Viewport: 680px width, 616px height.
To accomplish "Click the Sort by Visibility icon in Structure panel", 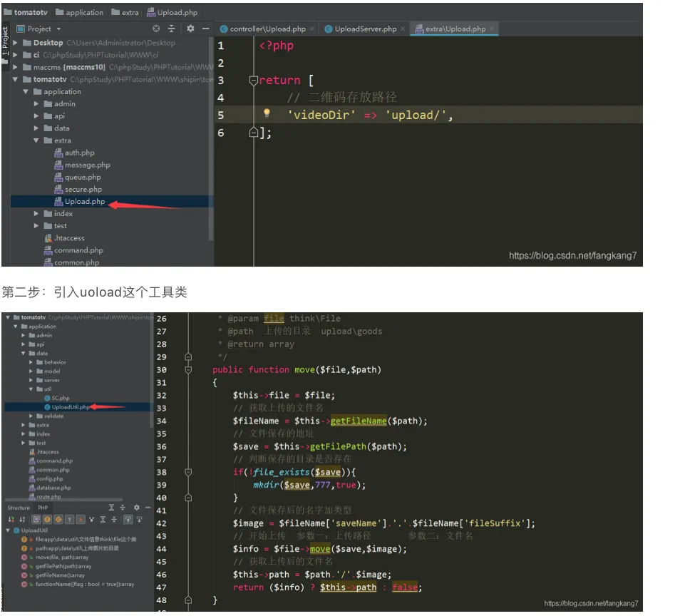I will pos(10,518).
